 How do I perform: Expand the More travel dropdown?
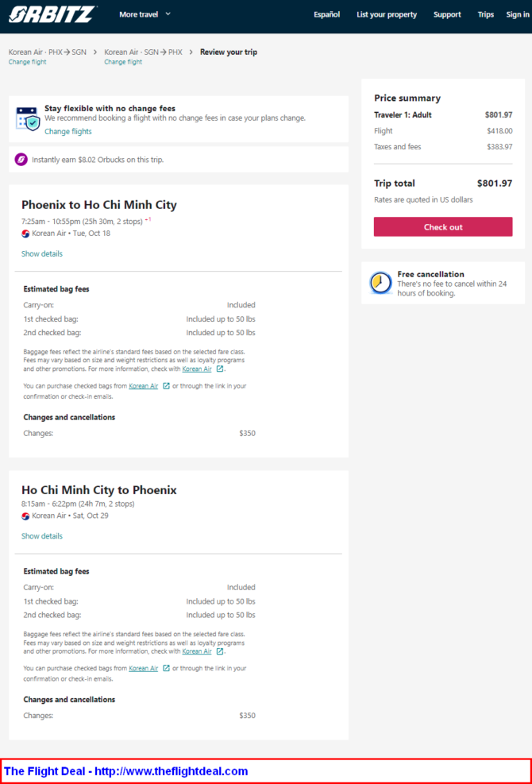coord(145,14)
